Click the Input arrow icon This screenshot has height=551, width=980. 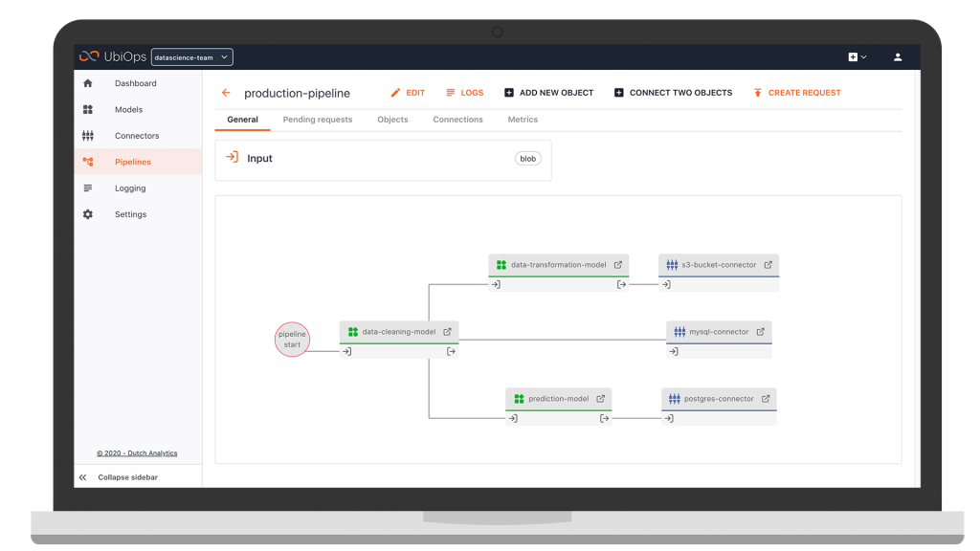pyautogui.click(x=232, y=158)
